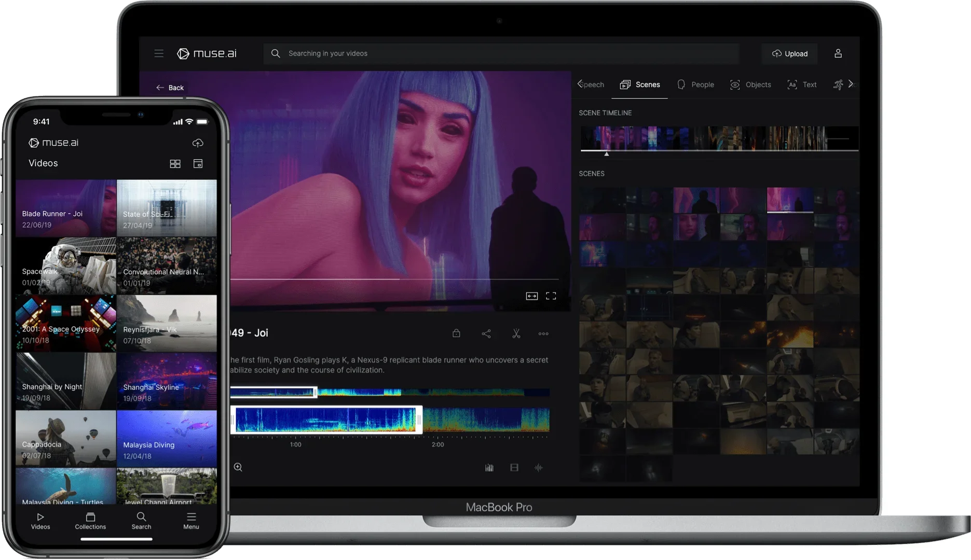Switch phone videos to grid view
The height and width of the screenshot is (560, 971).
[x=175, y=164]
